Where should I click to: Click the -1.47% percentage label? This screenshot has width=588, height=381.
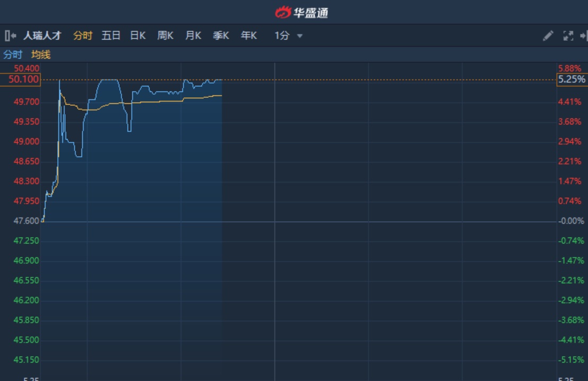pos(571,261)
